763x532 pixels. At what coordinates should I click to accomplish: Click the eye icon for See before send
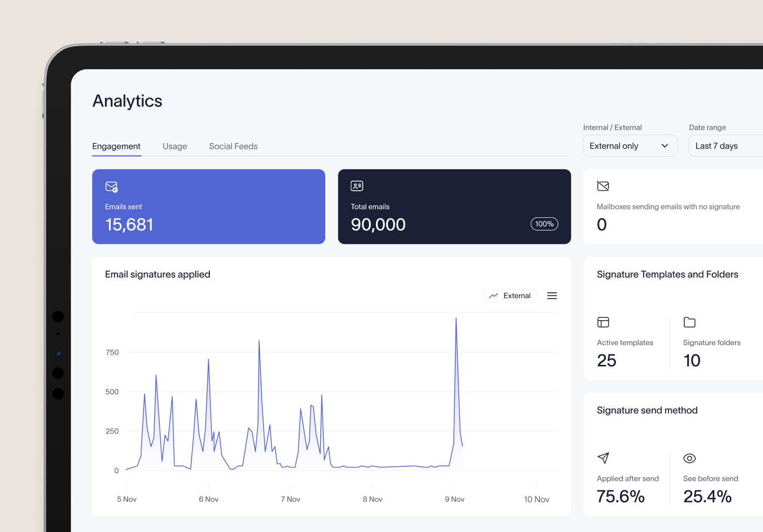pos(690,458)
